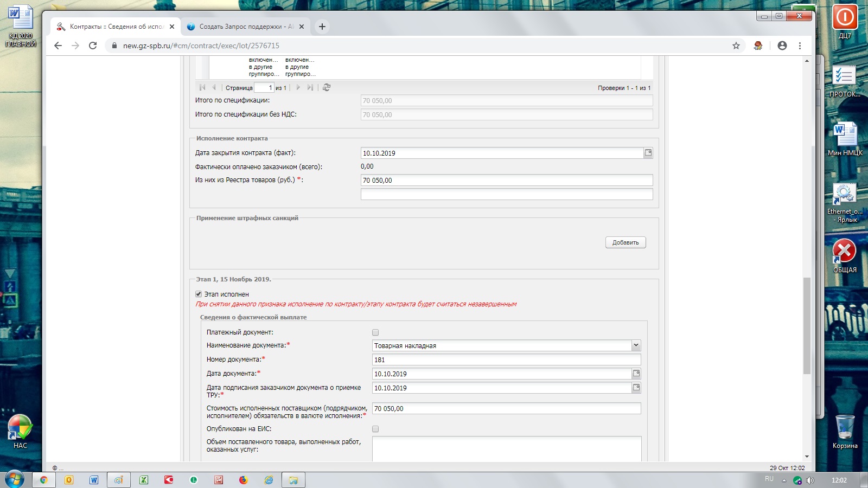Close the 'Контракты :: Сведения' tab
868x488 pixels.
tap(172, 27)
